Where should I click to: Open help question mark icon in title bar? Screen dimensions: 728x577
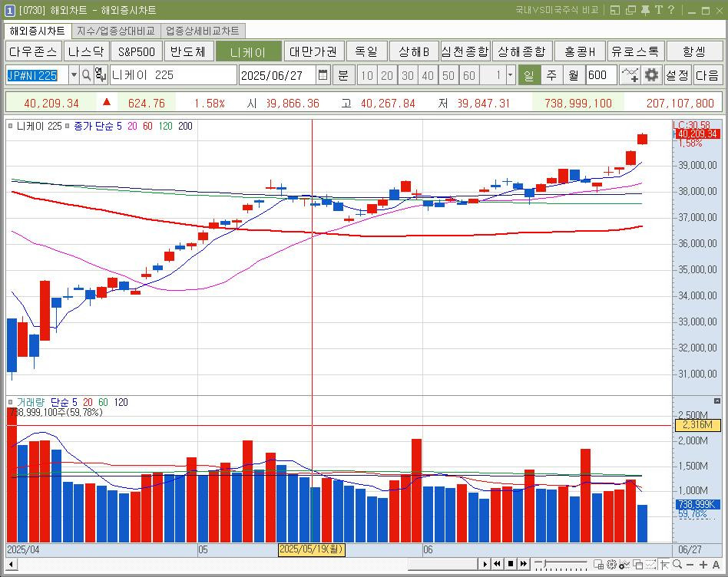(671, 10)
